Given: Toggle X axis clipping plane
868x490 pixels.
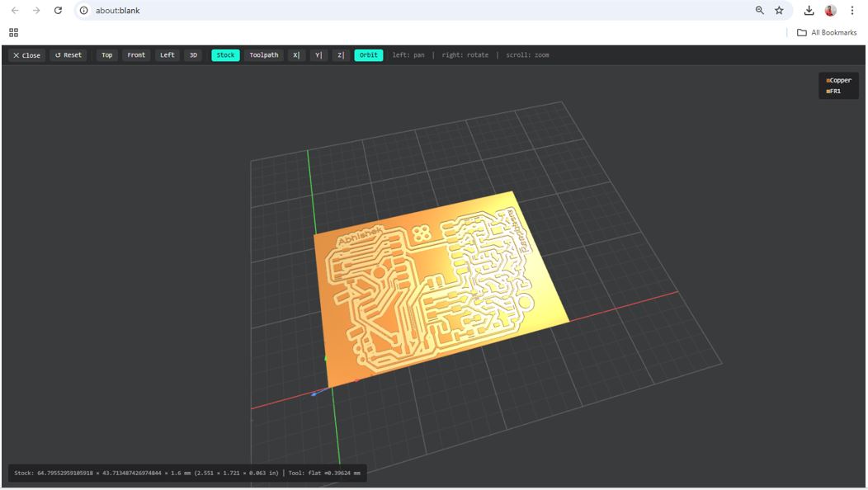Looking at the screenshot, I should click(x=296, y=55).
